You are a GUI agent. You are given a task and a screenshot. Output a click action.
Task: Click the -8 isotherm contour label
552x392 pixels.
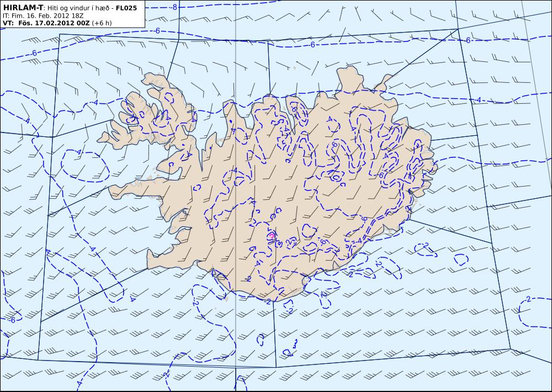pos(174,7)
